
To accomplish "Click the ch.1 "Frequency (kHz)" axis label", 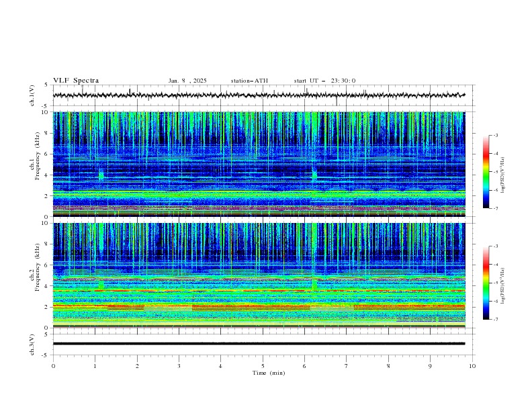I will pyautogui.click(x=38, y=156).
